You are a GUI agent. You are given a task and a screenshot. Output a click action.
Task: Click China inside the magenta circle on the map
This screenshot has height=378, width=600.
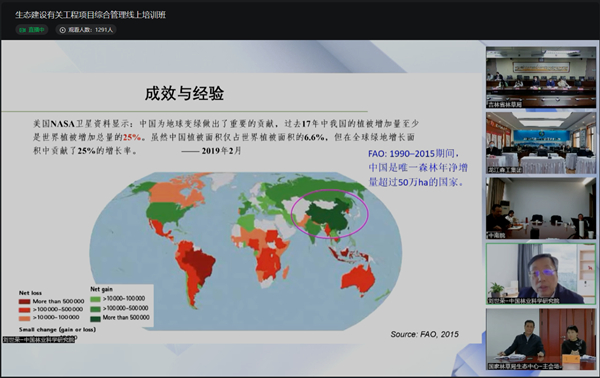pos(329,215)
